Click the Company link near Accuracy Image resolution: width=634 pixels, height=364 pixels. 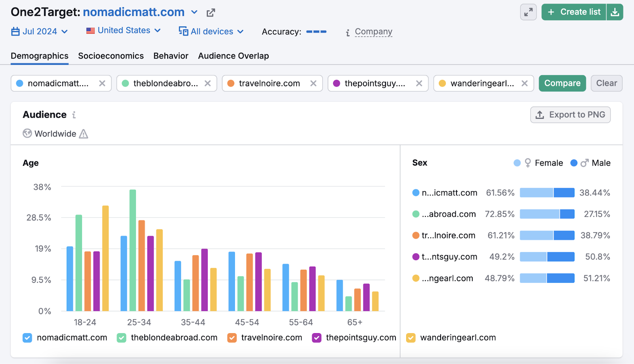(x=373, y=31)
